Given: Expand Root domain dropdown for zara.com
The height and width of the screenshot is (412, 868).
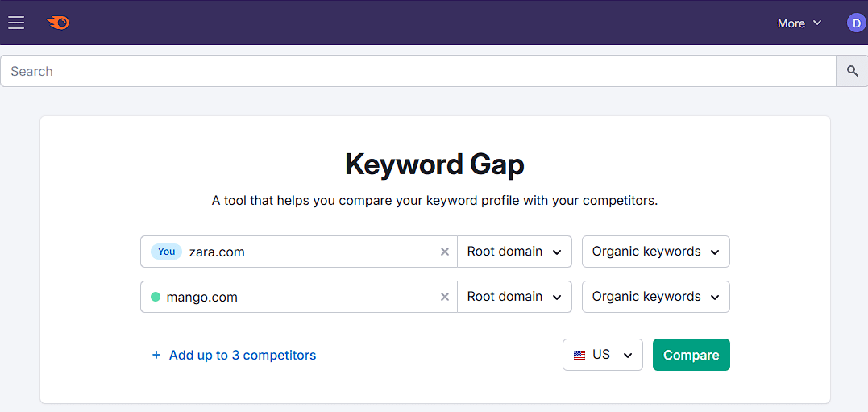Looking at the screenshot, I should (x=514, y=252).
